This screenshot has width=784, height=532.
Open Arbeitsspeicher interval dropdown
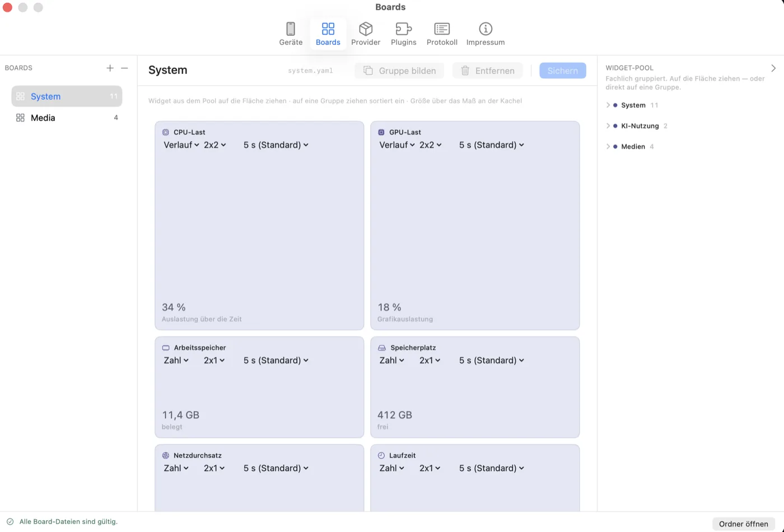tap(276, 361)
